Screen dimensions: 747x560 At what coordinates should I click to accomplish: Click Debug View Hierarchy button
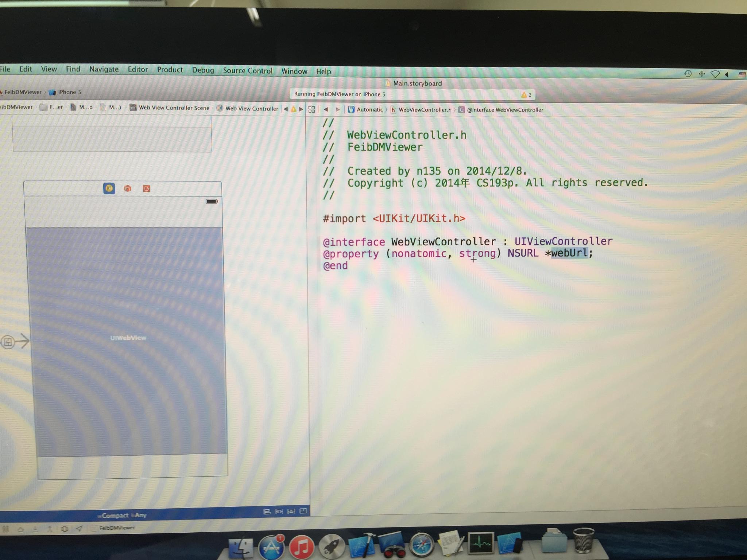[x=65, y=529]
